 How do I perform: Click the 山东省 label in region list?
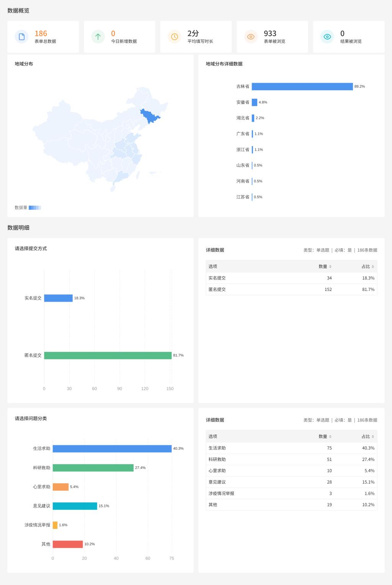(x=243, y=165)
